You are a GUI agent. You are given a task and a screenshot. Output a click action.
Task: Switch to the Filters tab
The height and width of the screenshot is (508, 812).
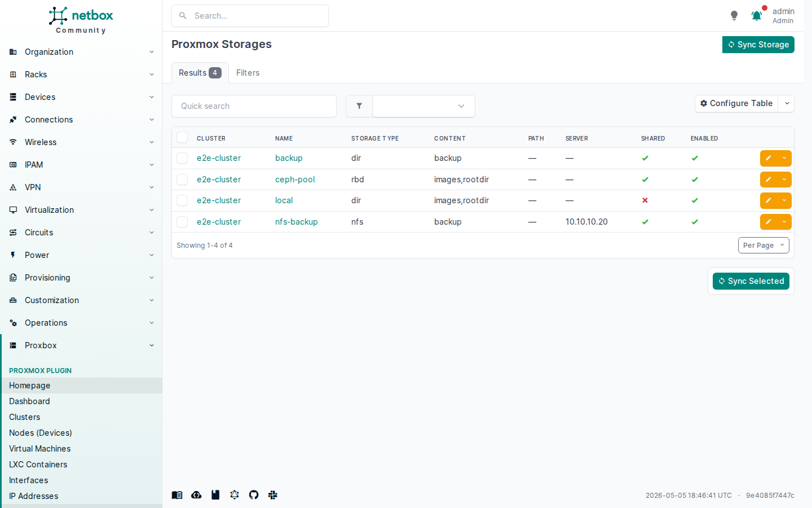click(x=248, y=73)
